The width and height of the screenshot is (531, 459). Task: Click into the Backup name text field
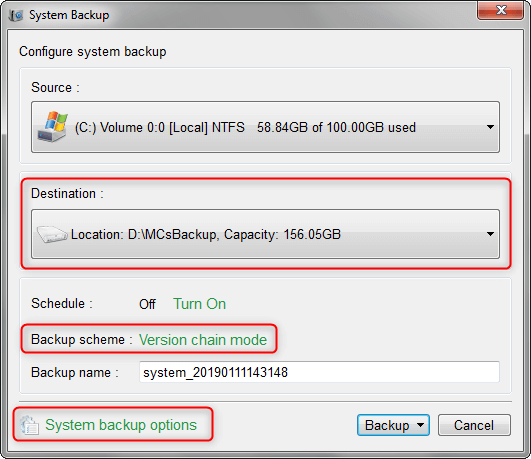(319, 372)
